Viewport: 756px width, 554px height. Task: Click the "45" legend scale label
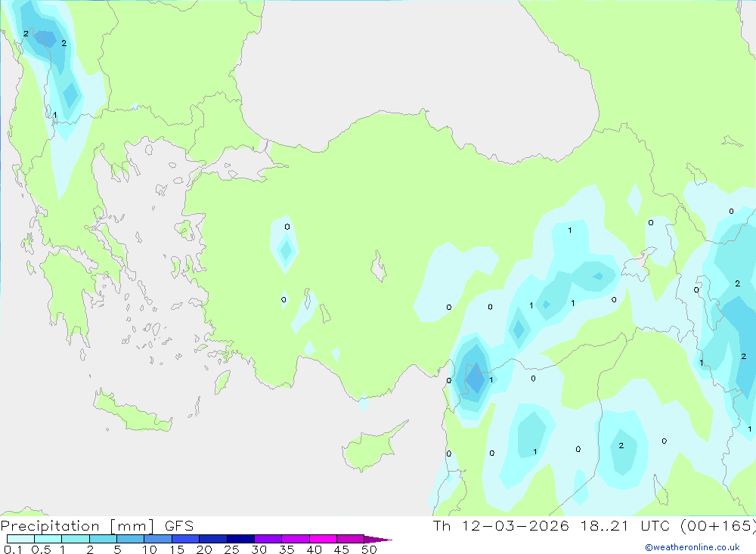click(x=342, y=549)
